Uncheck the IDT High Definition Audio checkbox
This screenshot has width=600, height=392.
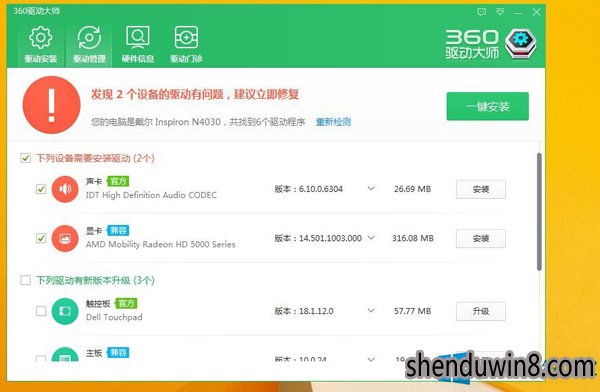pos(41,189)
